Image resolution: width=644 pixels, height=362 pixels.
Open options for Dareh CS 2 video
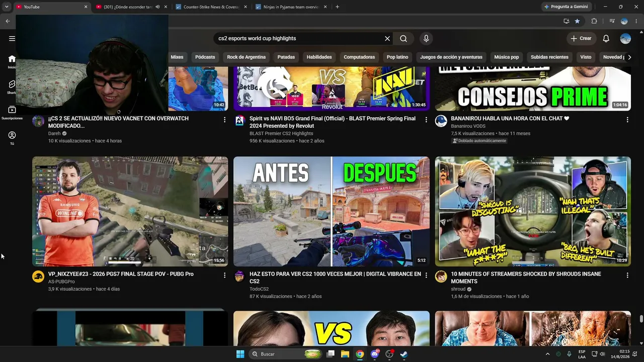[x=224, y=120]
